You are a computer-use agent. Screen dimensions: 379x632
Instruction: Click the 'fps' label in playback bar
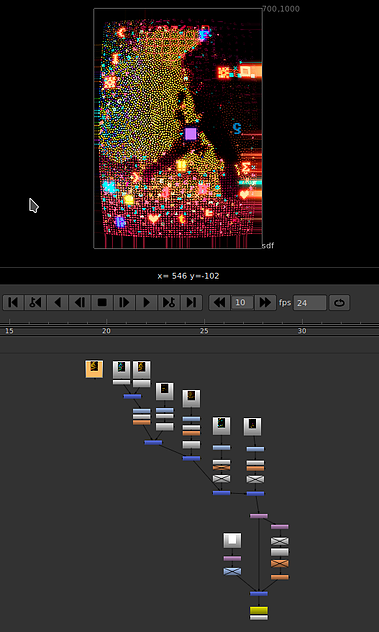[285, 302]
